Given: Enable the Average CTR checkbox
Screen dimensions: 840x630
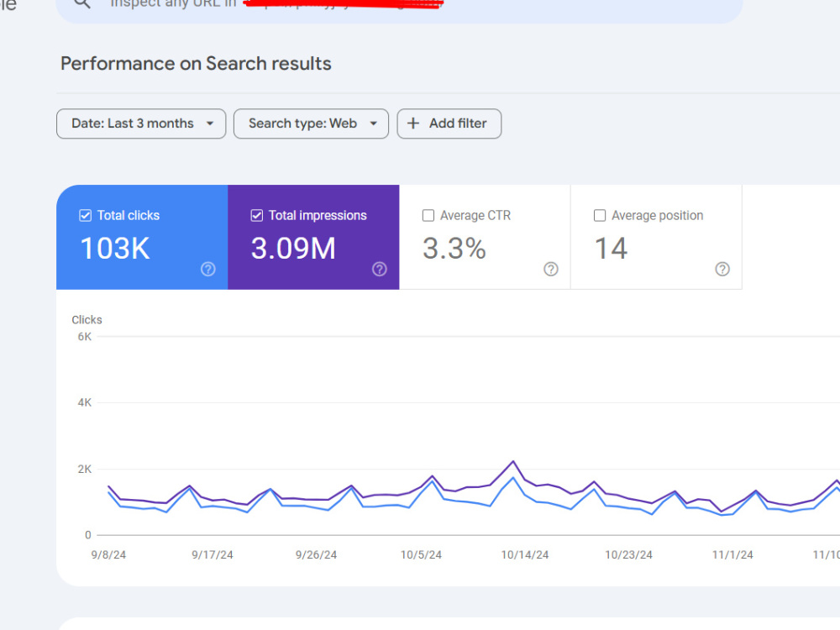Looking at the screenshot, I should (428, 215).
